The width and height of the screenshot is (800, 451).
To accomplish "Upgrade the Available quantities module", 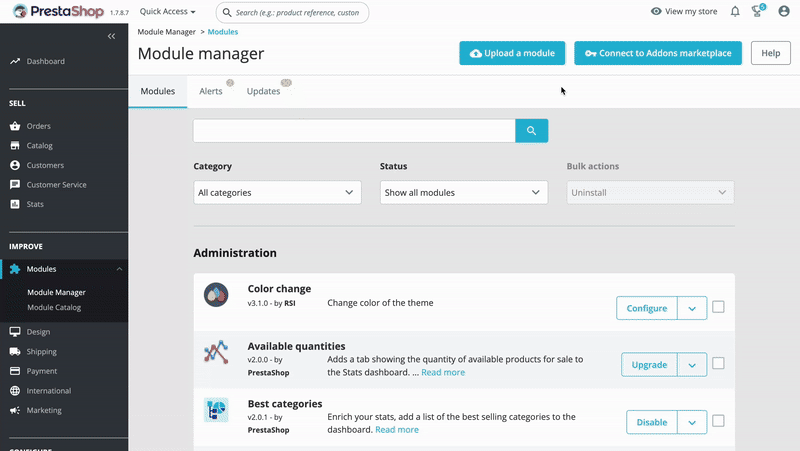I will [x=649, y=365].
